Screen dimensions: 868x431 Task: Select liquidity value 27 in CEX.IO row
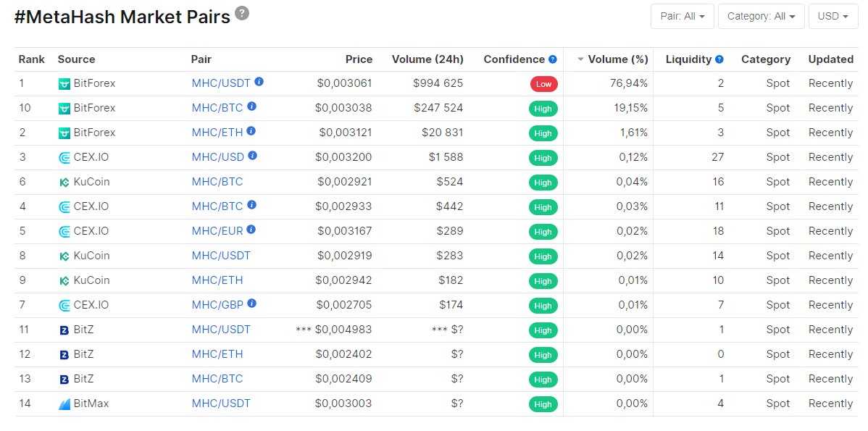717,156
